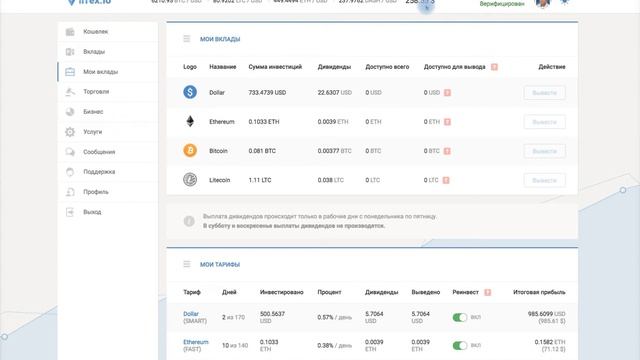Click the deposits icon beside Вклады
The height and width of the screenshot is (360, 640).
(70, 51)
